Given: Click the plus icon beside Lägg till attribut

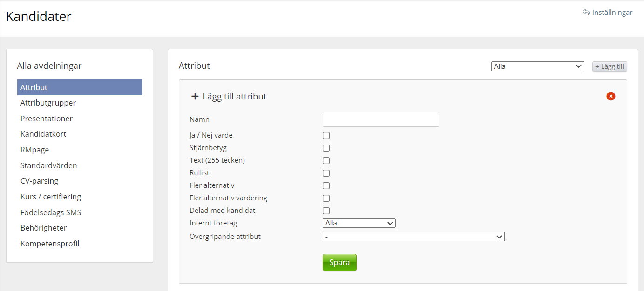Looking at the screenshot, I should [195, 97].
